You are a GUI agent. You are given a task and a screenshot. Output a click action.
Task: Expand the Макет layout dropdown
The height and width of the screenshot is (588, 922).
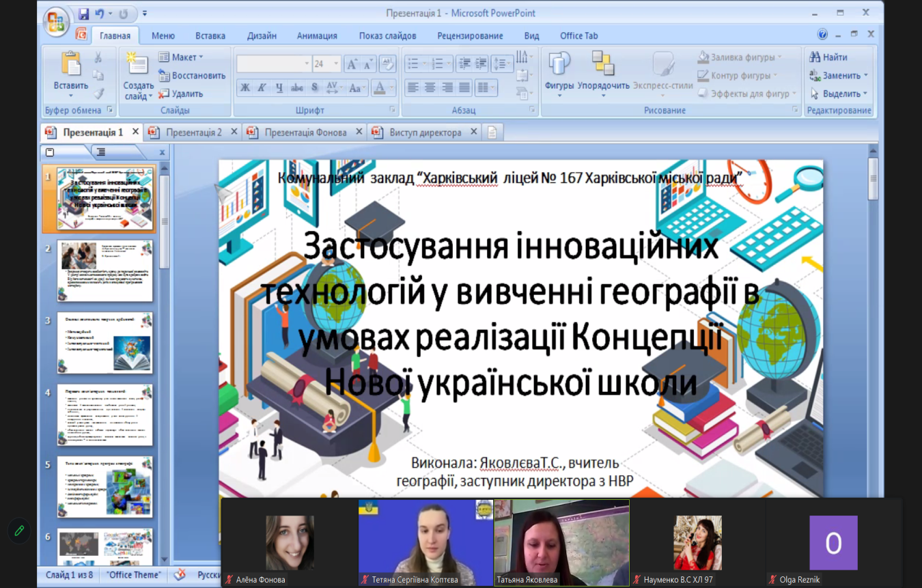181,57
